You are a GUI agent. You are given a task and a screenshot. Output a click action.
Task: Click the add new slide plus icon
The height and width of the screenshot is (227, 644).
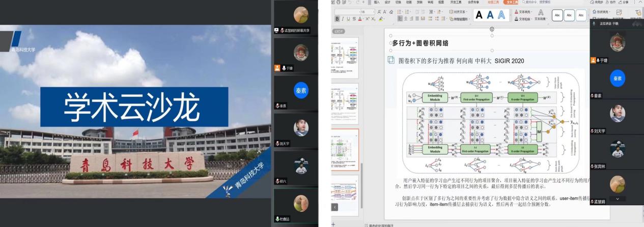[333, 224]
